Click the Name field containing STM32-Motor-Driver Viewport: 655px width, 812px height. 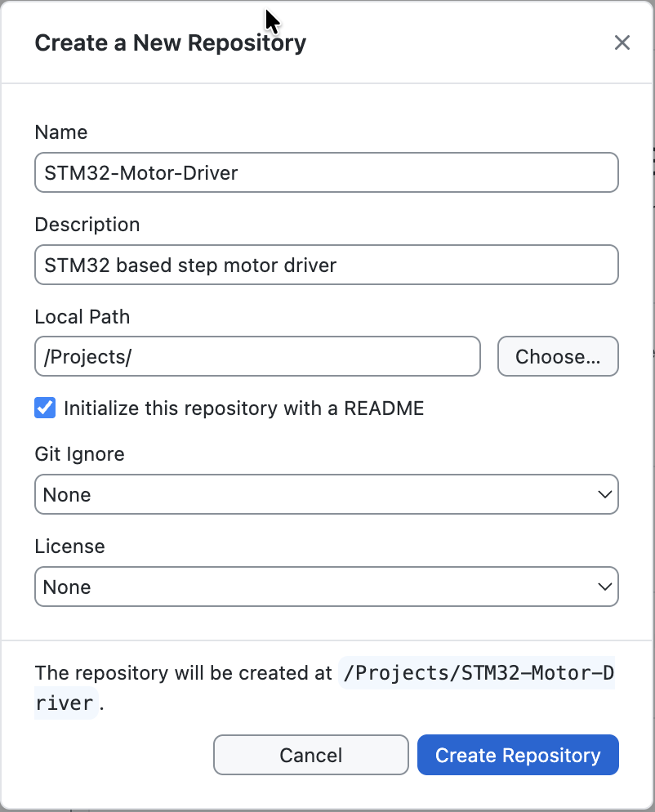[327, 172]
